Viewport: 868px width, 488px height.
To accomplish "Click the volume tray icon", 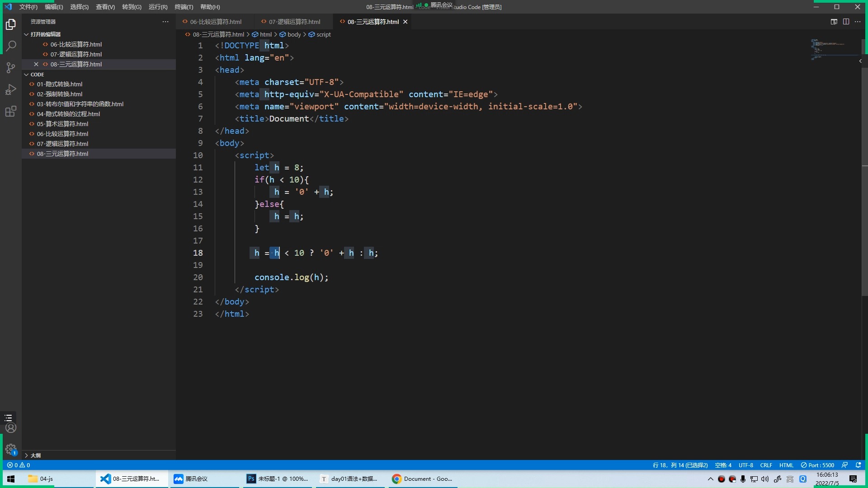I will tap(765, 479).
